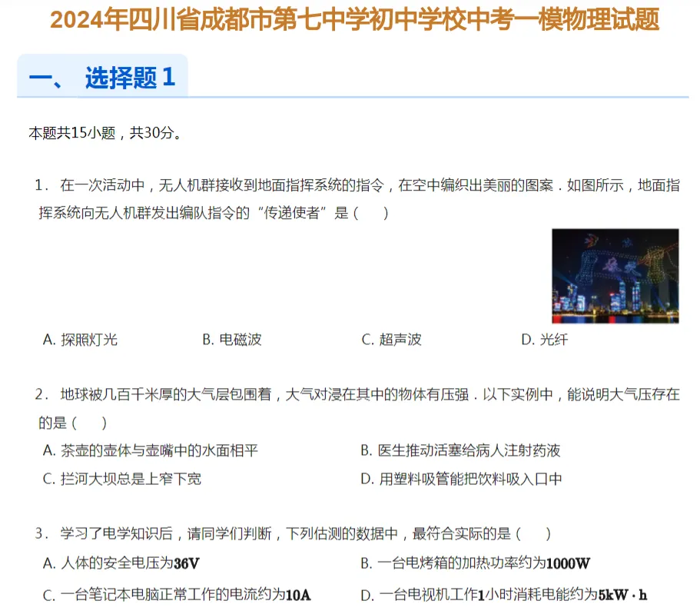Viewport: 700px width, 614px height.
Task: Select option C 拦河大坝总是上窄下宽
Action: (x=127, y=478)
